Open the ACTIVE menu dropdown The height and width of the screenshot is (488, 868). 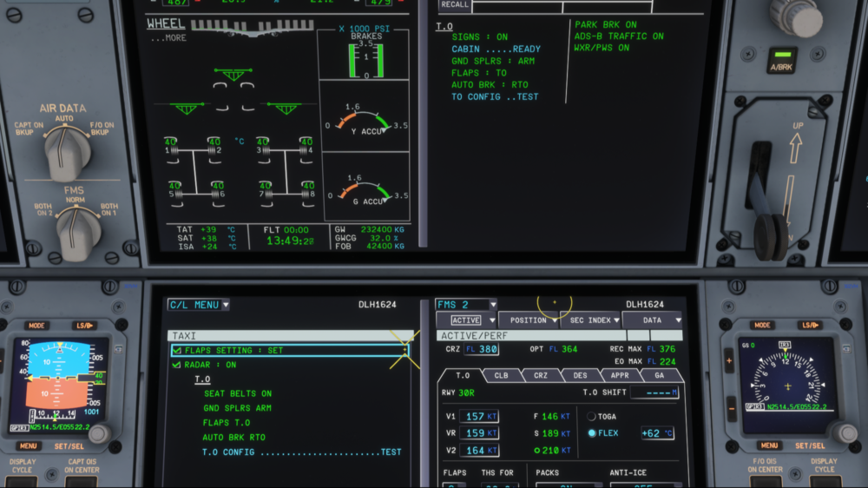[466, 320]
